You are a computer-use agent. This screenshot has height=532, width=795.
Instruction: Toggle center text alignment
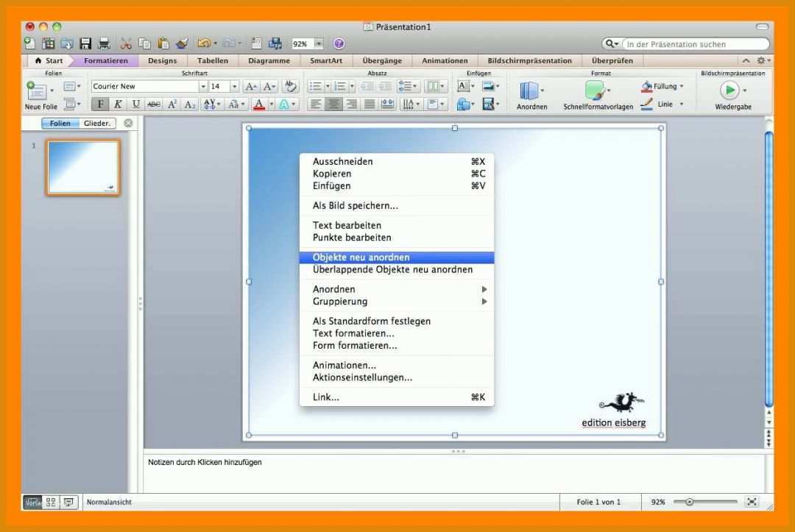pyautogui.click(x=333, y=104)
